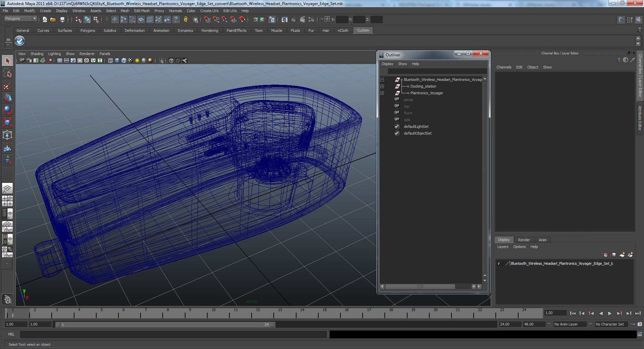This screenshot has height=349, width=644.
Task: Click the MEL command input field
Action: [173, 334]
